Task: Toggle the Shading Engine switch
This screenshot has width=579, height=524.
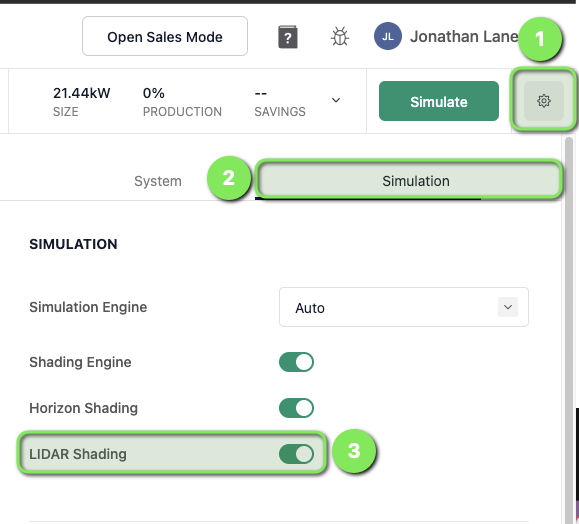Action: (296, 362)
